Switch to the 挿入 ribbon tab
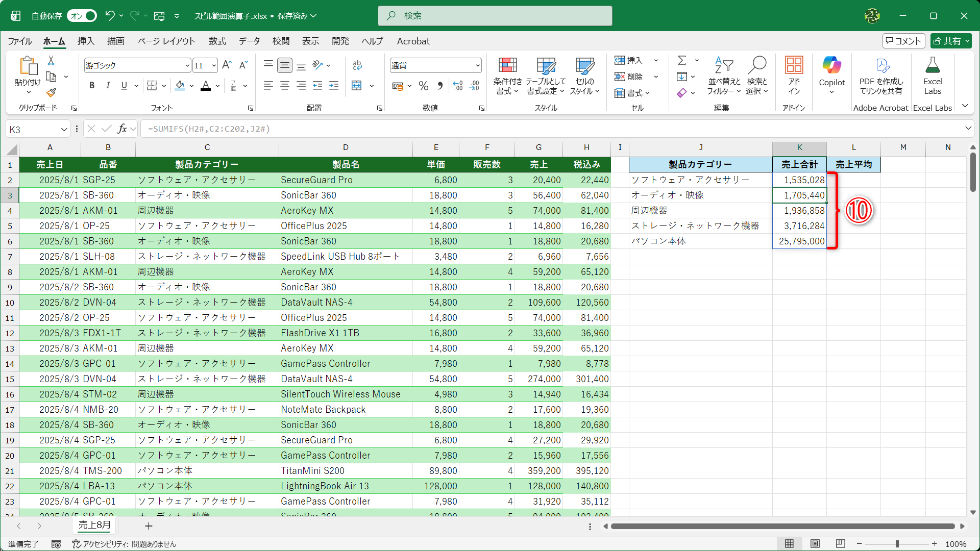Viewport: 980px width, 551px height. tap(86, 41)
